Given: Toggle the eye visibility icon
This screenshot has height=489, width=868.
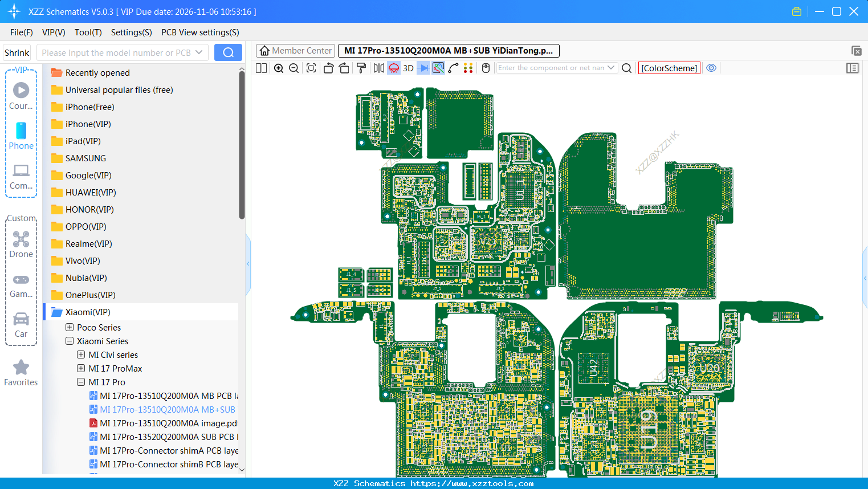Looking at the screenshot, I should [x=711, y=68].
